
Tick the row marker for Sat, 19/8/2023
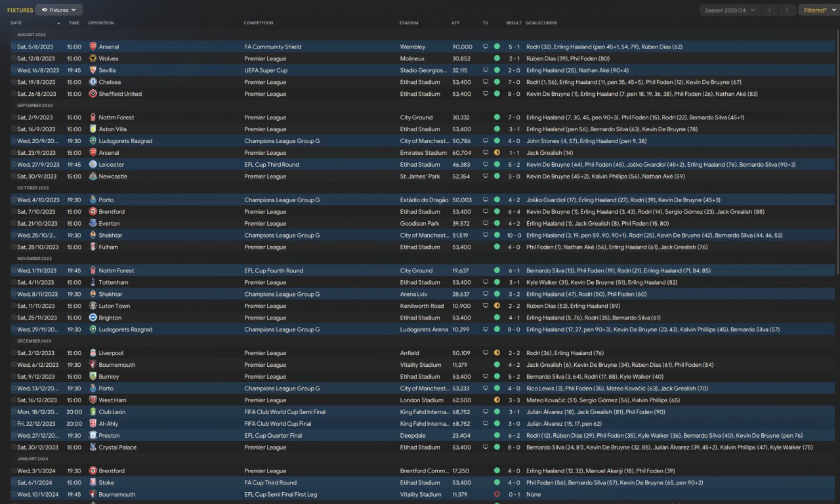[13, 82]
